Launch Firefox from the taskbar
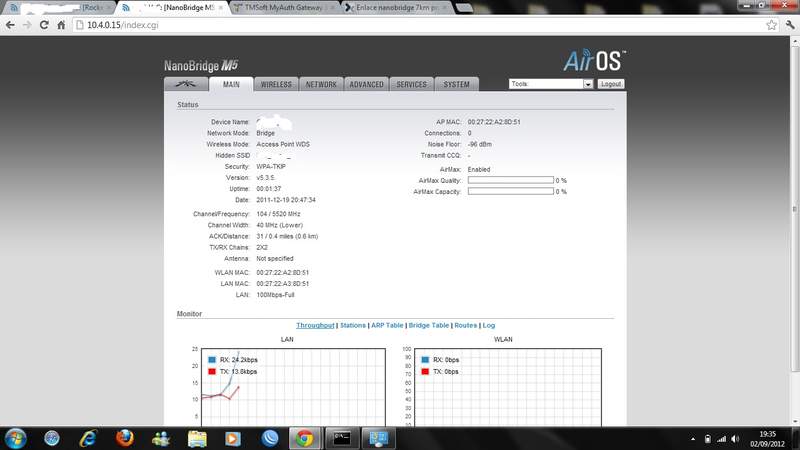The height and width of the screenshot is (450, 800). tap(124, 438)
